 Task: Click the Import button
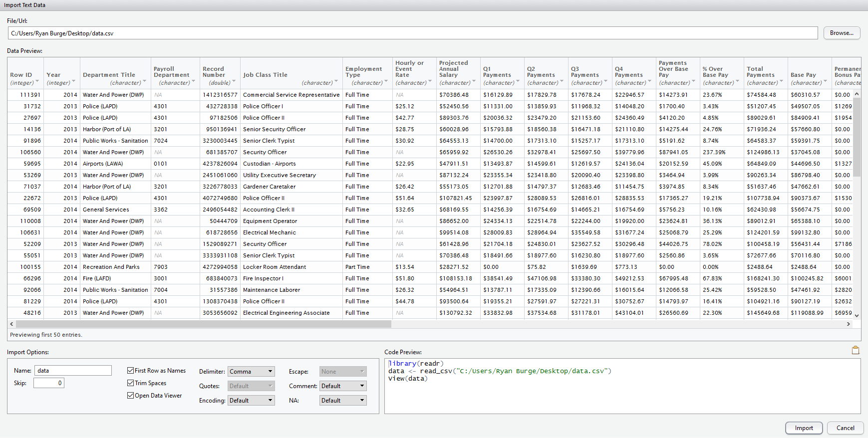804,428
